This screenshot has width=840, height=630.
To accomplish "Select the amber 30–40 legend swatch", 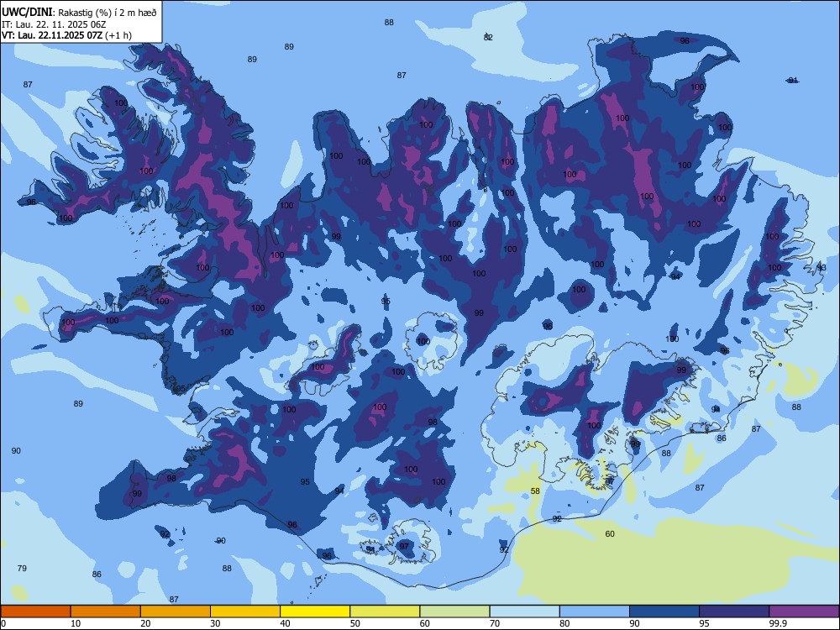I will (x=245, y=612).
